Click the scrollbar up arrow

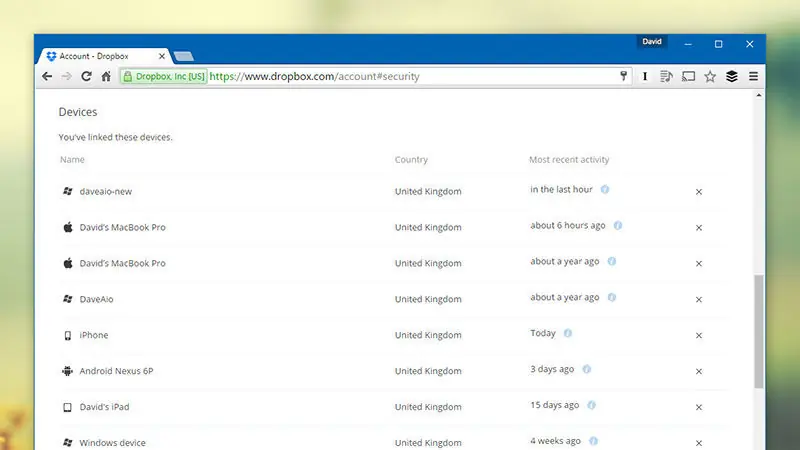(x=759, y=95)
